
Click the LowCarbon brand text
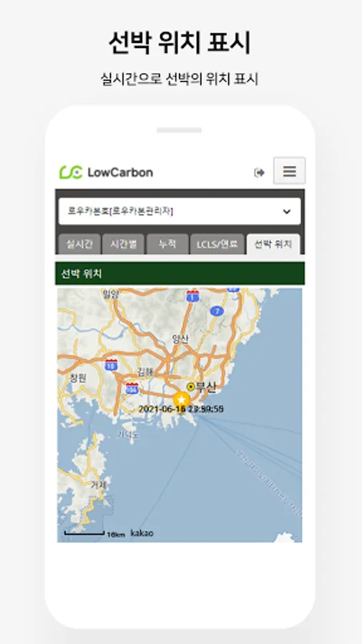(120, 172)
